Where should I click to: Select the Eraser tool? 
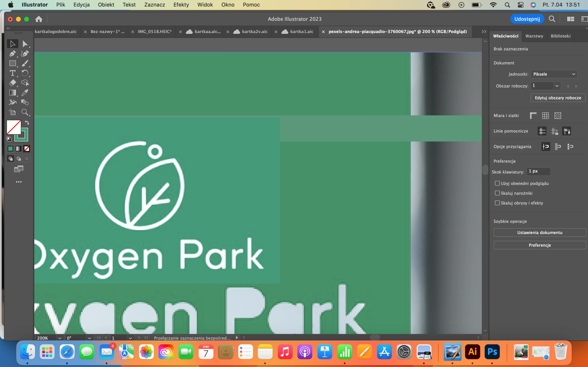pos(12,83)
